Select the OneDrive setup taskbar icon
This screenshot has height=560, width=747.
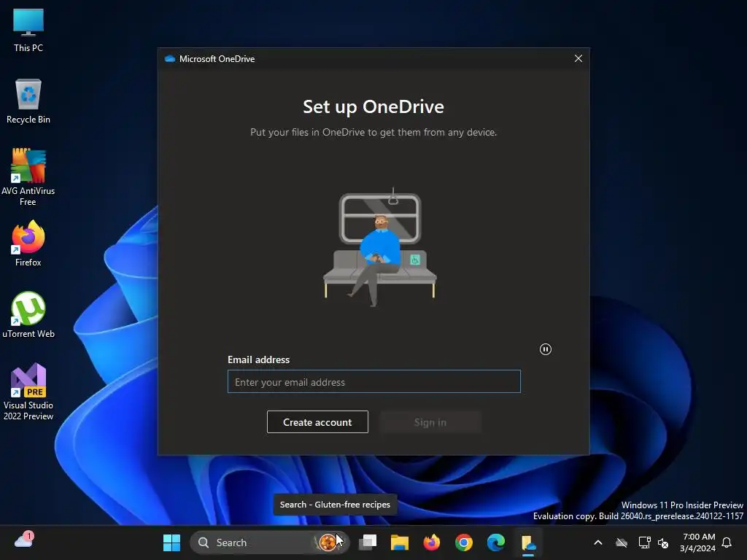[x=528, y=543]
